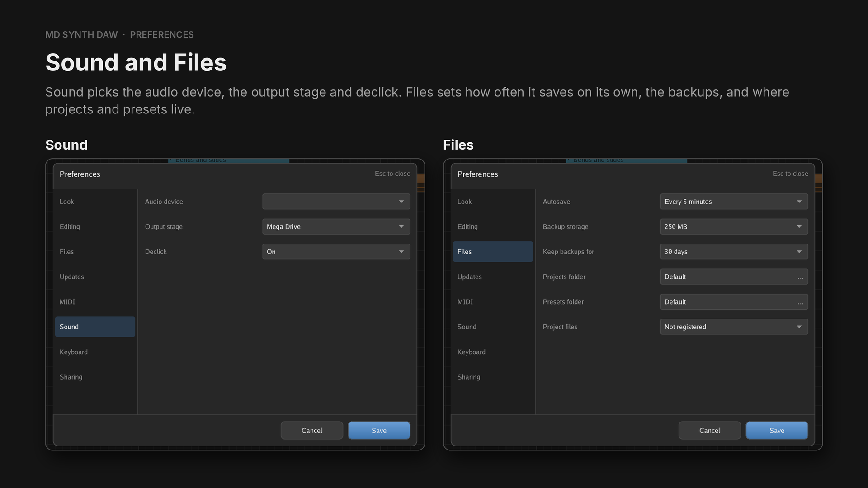Image resolution: width=868 pixels, height=488 pixels.
Task: Click Esc to close in Sound window
Action: [392, 174]
